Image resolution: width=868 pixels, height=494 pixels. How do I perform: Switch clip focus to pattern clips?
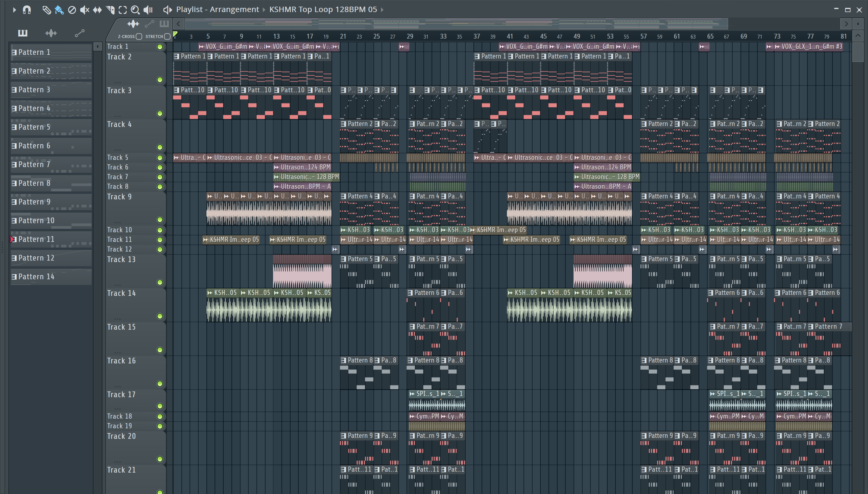click(164, 24)
